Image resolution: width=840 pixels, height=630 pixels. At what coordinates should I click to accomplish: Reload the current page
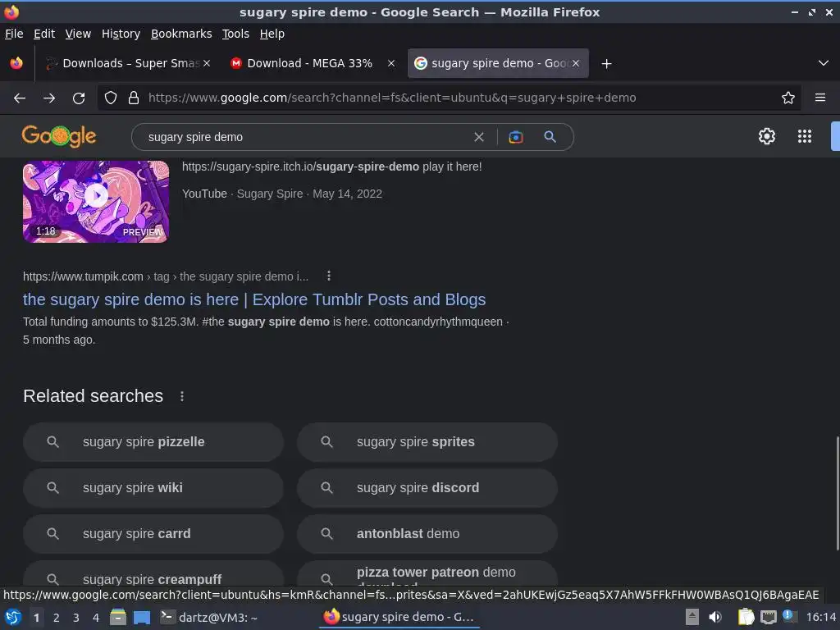point(79,98)
